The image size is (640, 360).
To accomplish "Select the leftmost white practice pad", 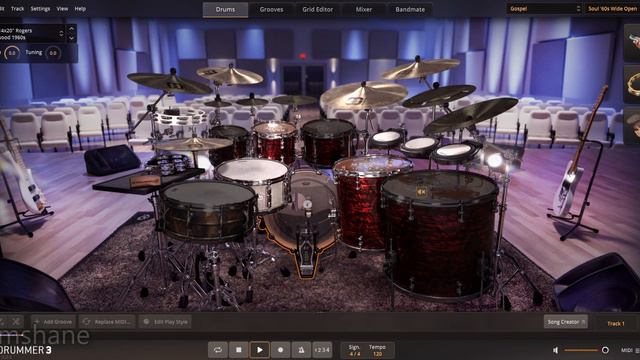I will (x=386, y=138).
